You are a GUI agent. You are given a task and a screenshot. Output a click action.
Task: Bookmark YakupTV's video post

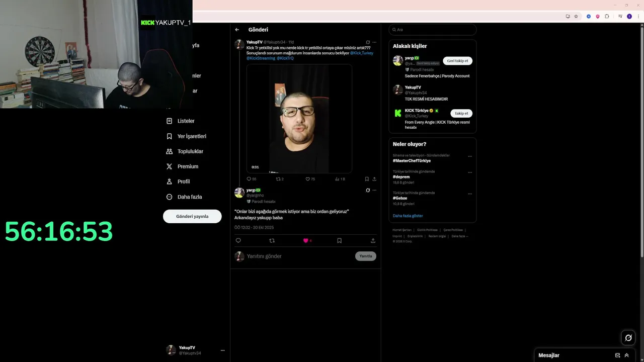(367, 179)
